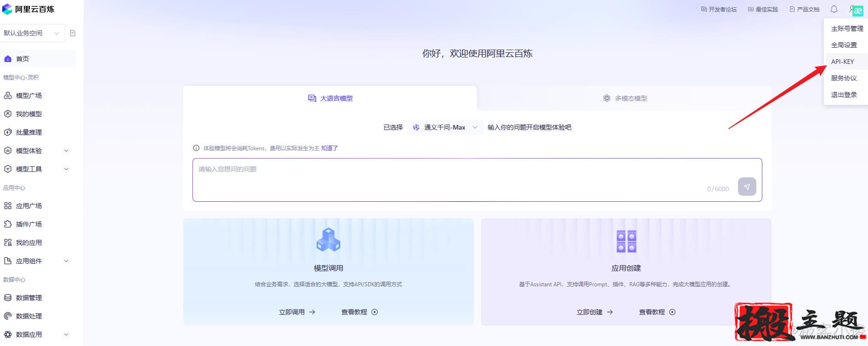Open the 开发者论坛 header link
Screen dimensions: 868x346
pyautogui.click(x=719, y=9)
